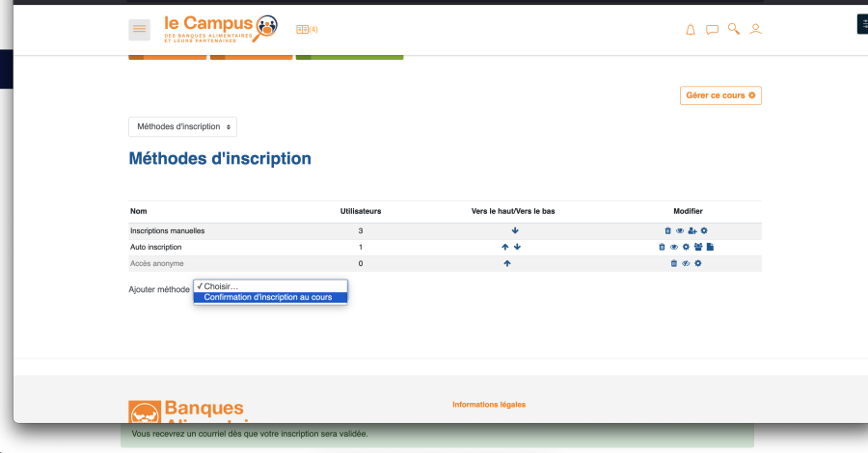868x453 pixels.
Task: Enable the Accès anonyme method
Action: pos(686,264)
